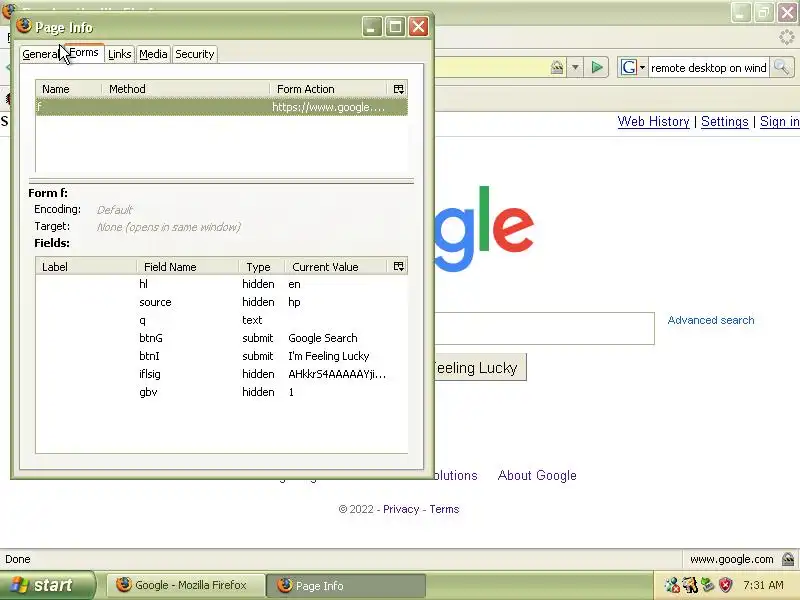Click the Type column header in Fields
Image resolution: width=800 pixels, height=600 pixels.
262,267
